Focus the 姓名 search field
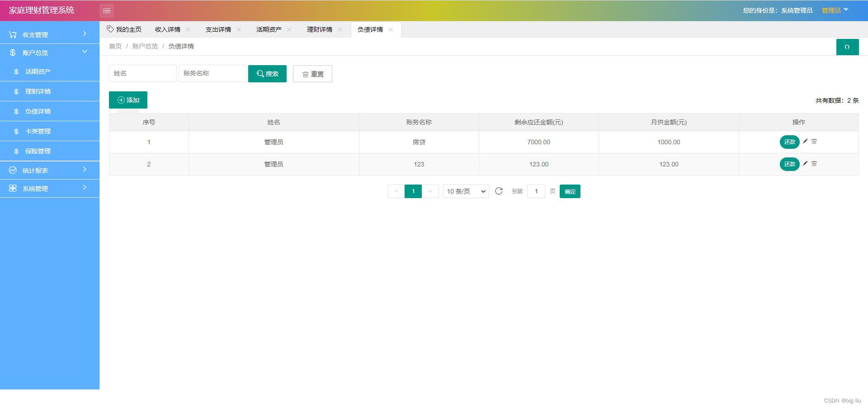 click(x=143, y=73)
